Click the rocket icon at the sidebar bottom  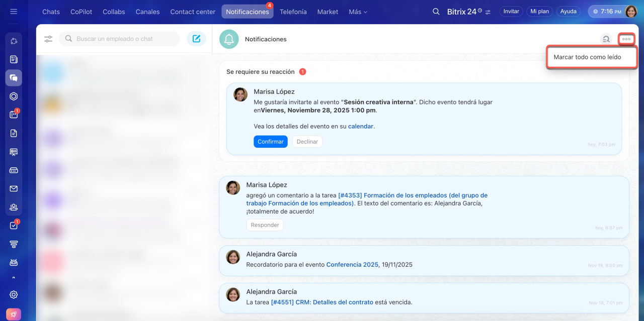(14, 314)
